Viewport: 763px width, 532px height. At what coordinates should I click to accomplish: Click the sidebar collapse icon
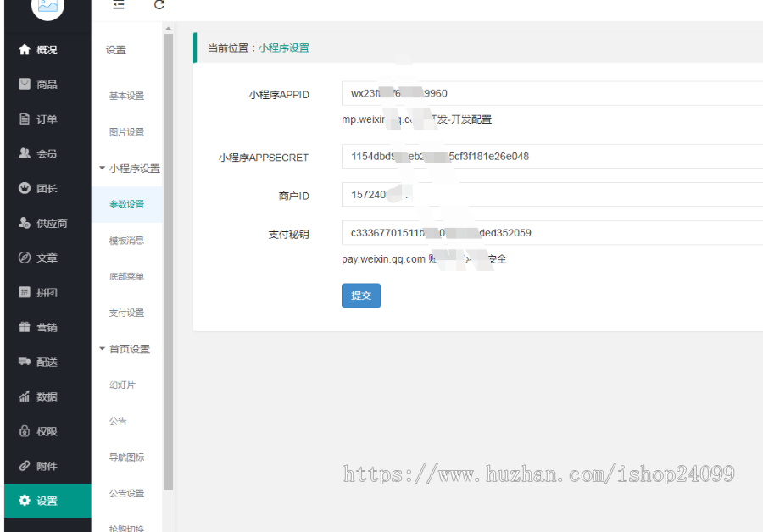click(x=117, y=7)
